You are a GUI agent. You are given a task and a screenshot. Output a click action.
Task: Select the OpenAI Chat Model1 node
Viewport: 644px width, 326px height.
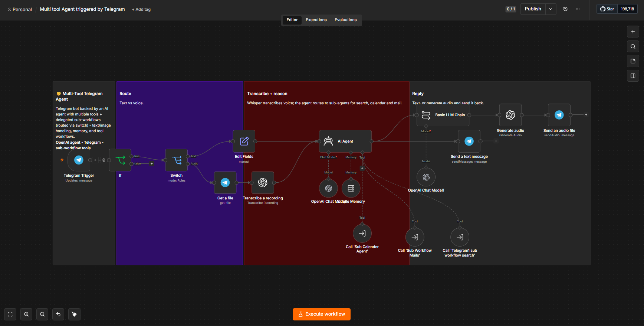tap(426, 177)
